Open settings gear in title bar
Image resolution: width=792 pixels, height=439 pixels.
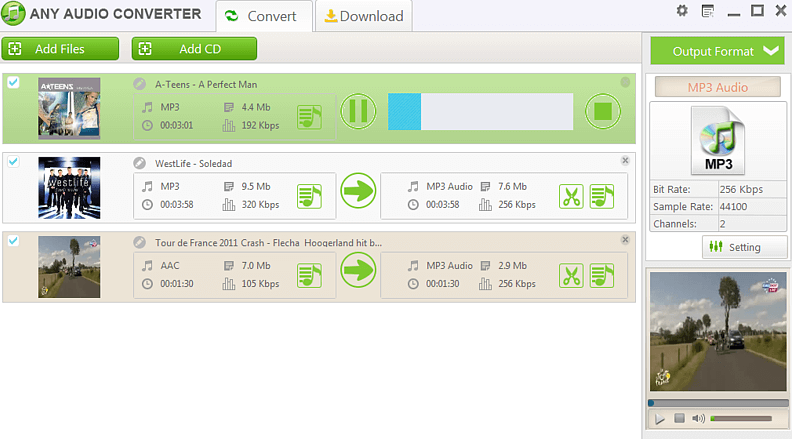(x=682, y=11)
